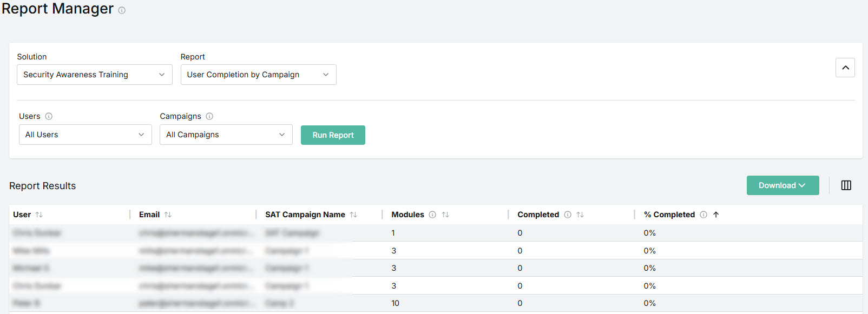Sort by Completed column sort icon
This screenshot has width=868, height=314.
580,215
